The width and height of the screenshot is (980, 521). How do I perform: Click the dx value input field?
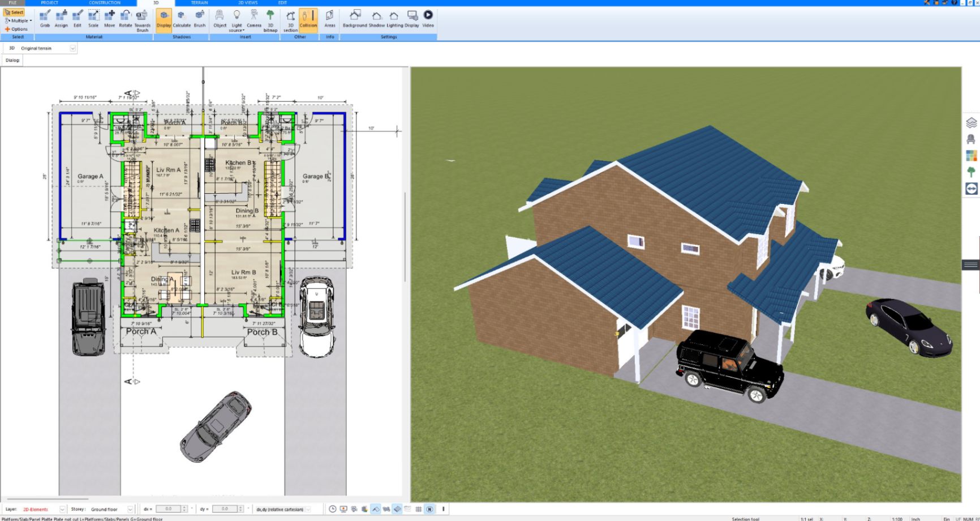pyautogui.click(x=168, y=509)
